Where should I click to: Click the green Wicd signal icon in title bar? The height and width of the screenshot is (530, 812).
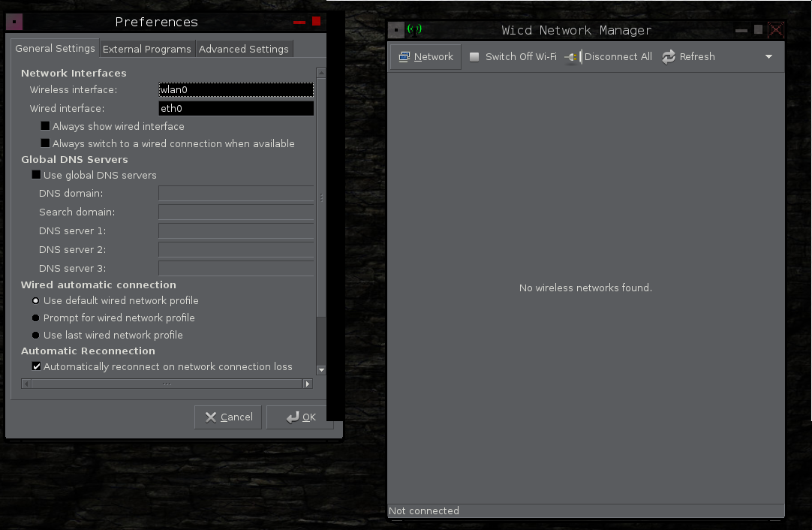[x=414, y=29]
